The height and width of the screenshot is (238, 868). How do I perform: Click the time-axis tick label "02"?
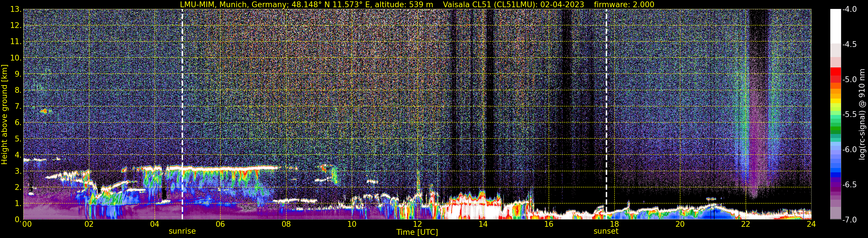tap(89, 224)
